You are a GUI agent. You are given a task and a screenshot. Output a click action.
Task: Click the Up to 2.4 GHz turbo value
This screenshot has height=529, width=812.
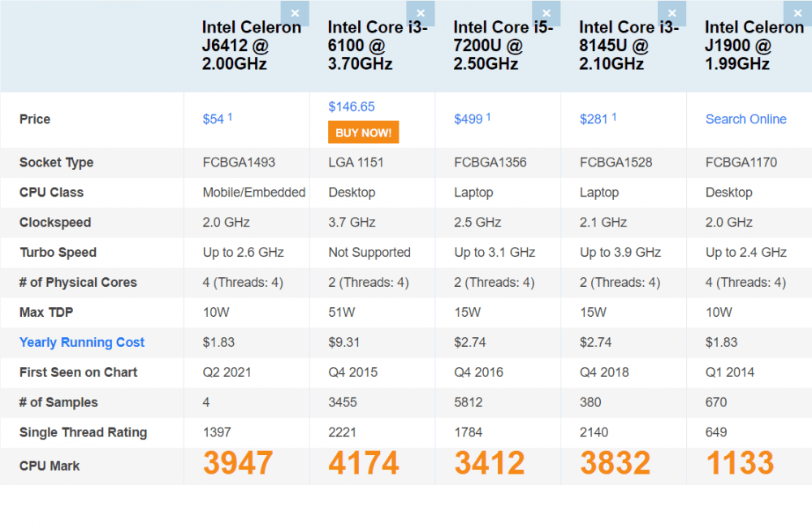click(746, 253)
